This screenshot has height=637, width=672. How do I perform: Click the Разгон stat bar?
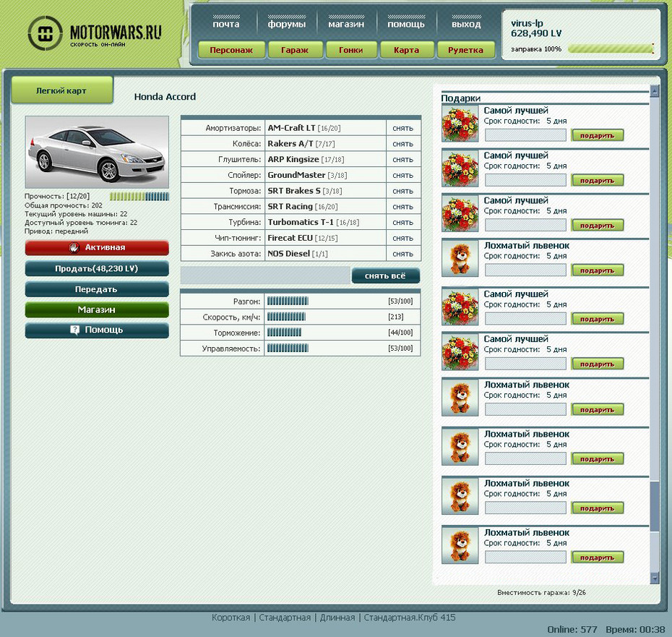(x=288, y=301)
